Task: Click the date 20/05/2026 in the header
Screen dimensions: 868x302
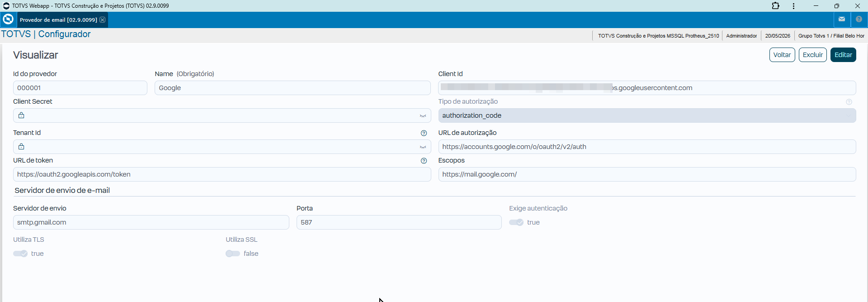Action: coord(778,36)
